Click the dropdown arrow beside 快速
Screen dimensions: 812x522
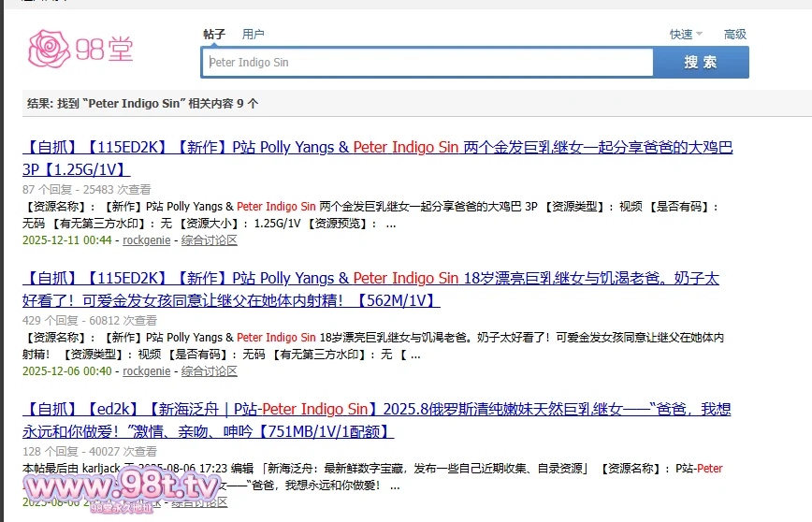(699, 35)
